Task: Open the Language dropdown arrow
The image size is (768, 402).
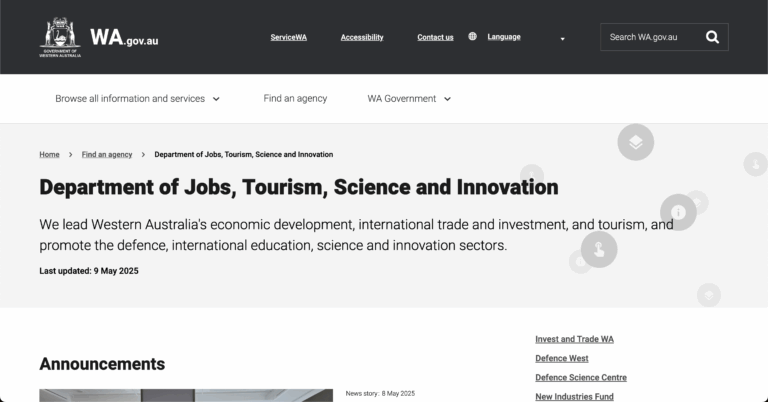Action: [x=562, y=39]
